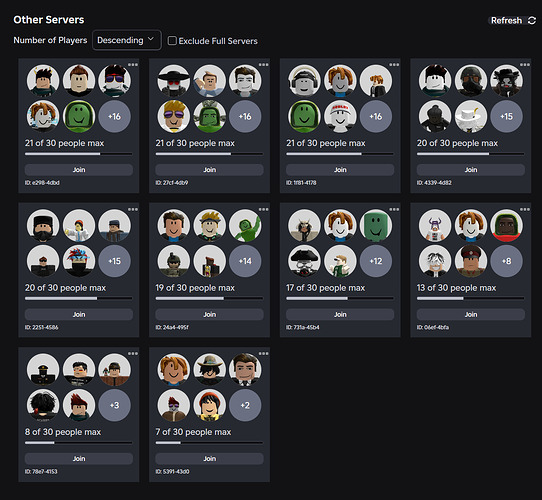The image size is (542, 500).
Task: Open three-dot options on server 4339-4d82
Action: 525,65
